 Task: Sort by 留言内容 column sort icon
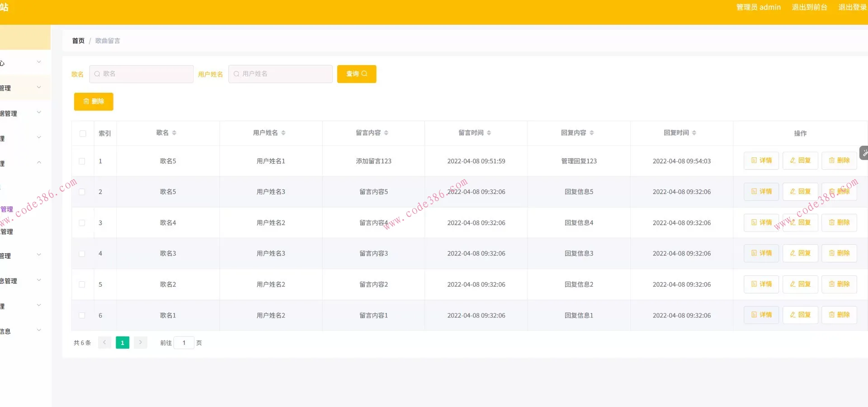[386, 133]
